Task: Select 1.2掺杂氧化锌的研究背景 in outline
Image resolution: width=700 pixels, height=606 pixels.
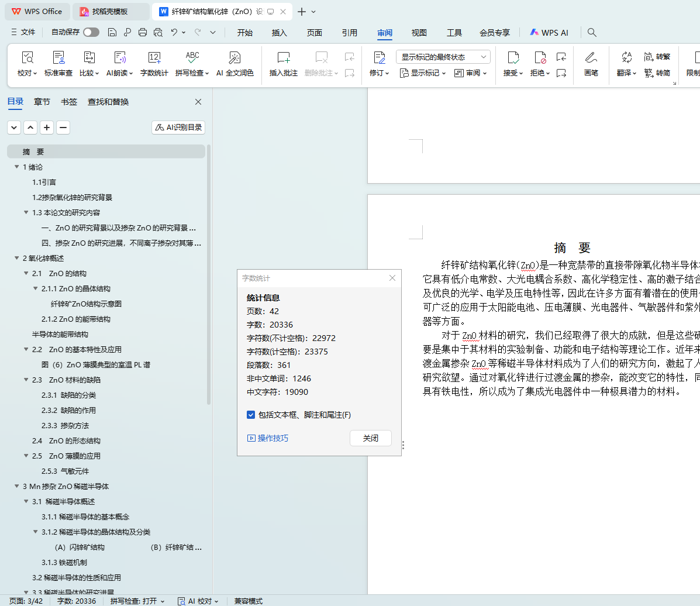Action: tap(72, 197)
